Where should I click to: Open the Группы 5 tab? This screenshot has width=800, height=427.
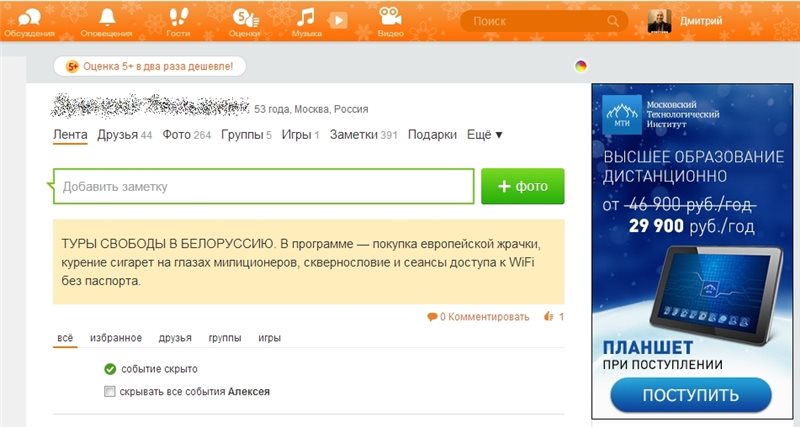[x=246, y=135]
